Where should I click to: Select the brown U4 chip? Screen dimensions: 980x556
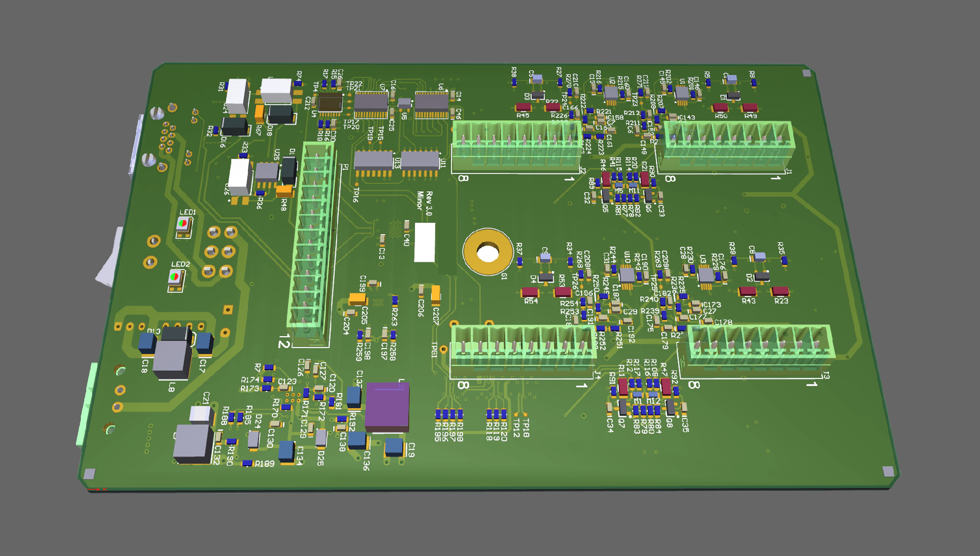(330, 103)
